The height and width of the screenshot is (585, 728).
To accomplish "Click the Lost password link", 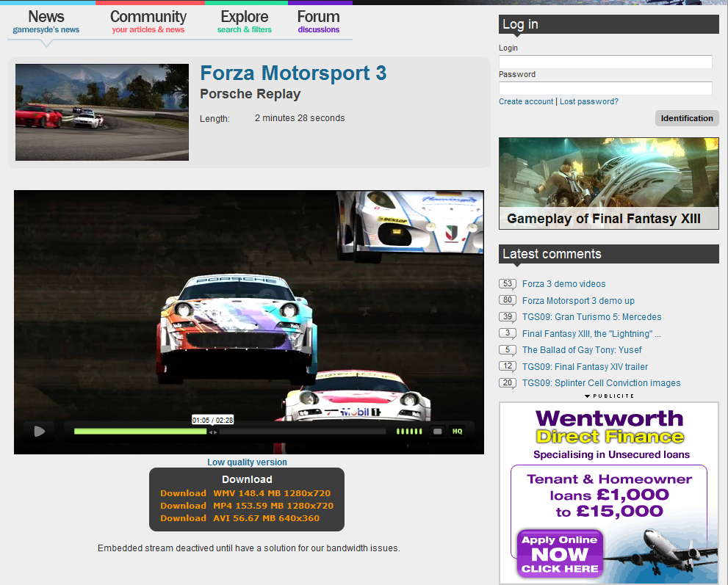I will (588, 101).
